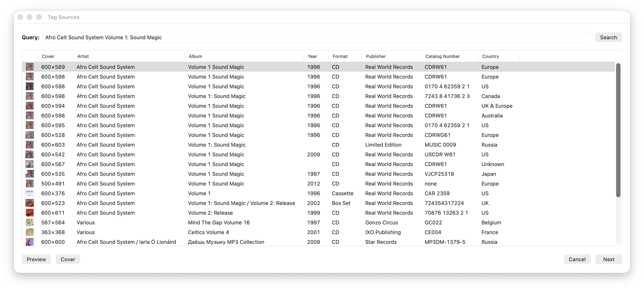Screen dimensions: 644x290
Task: Click the Japan VJCP25318 release thumbnail
Action: click(30, 174)
